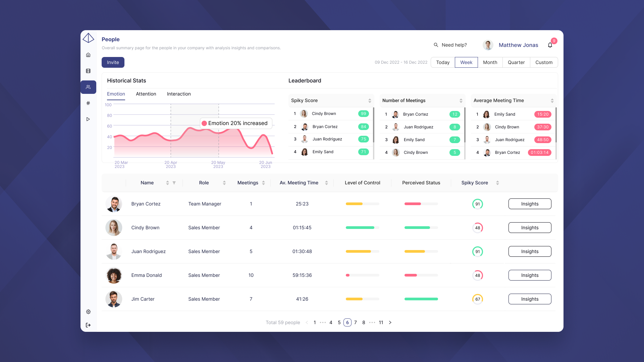Click the Settings gear icon bottom-left
The height and width of the screenshot is (362, 644).
pyautogui.click(x=89, y=312)
